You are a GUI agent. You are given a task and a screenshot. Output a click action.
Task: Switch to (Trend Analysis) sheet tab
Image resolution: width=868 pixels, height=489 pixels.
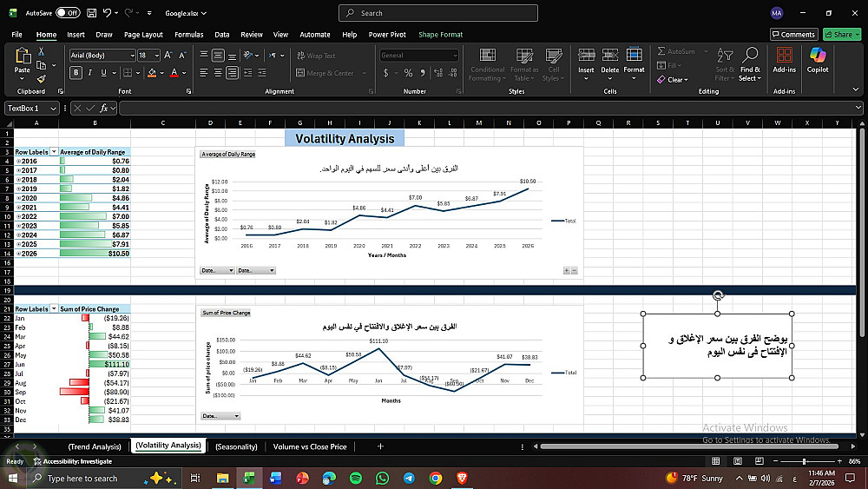point(95,446)
